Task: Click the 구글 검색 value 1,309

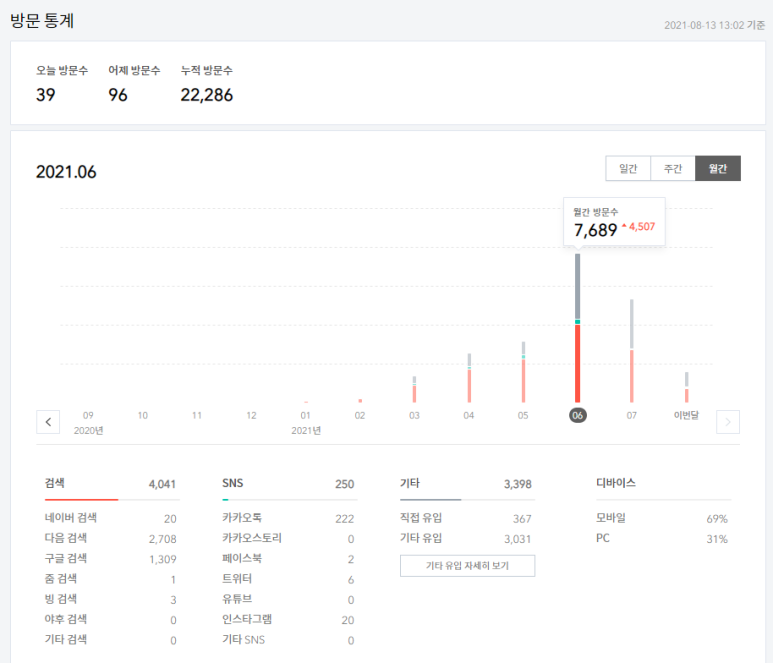Action: [163, 559]
